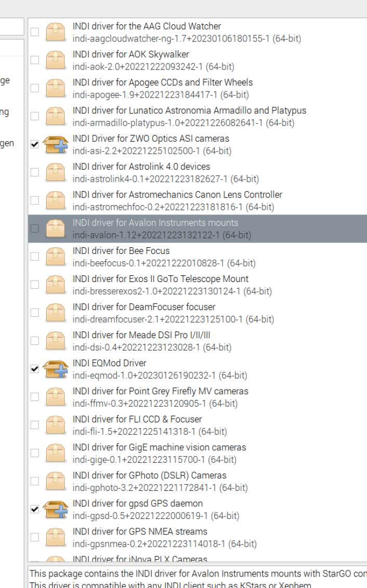The width and height of the screenshot is (367, 588).
Task: Select 'INDI driver for Meade DSI Pro I/II/III'
Action: [x=141, y=335]
